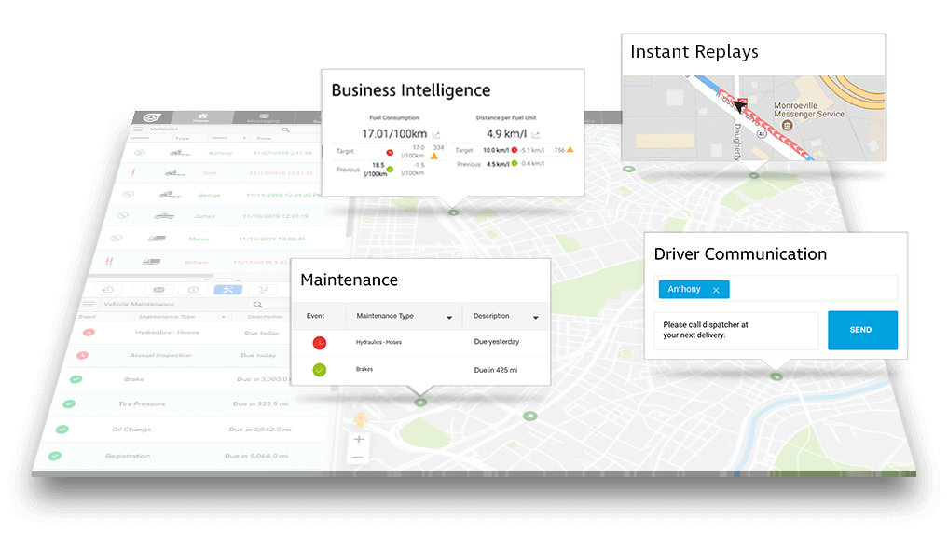Select the wrench Maintenance tool in the toolbar
This screenshot has width=948, height=560.
point(228,290)
